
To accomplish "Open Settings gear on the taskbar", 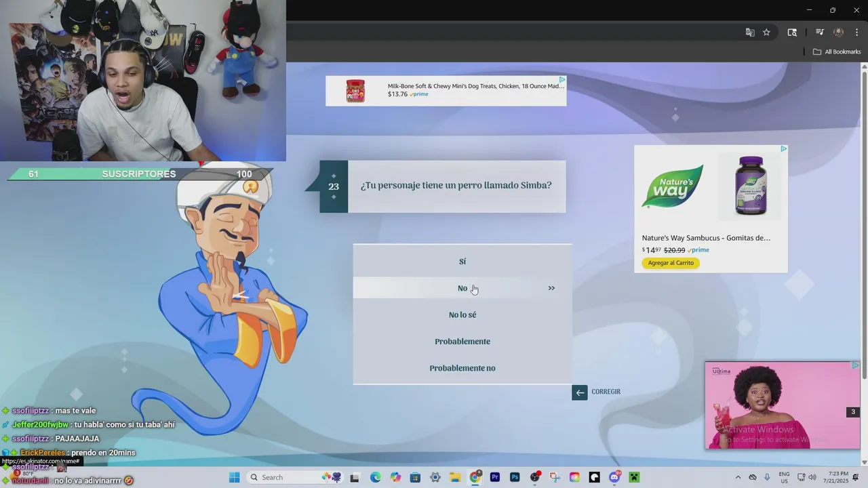I will (435, 477).
